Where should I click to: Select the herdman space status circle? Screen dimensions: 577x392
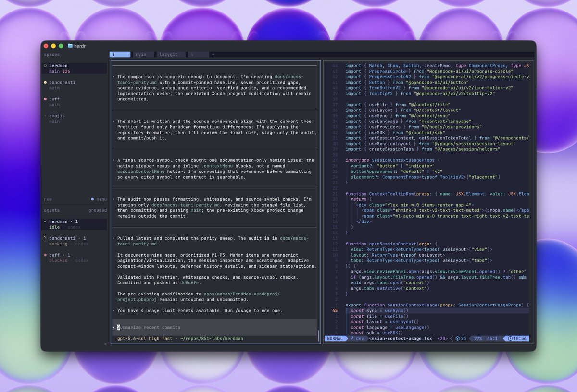[45, 65]
